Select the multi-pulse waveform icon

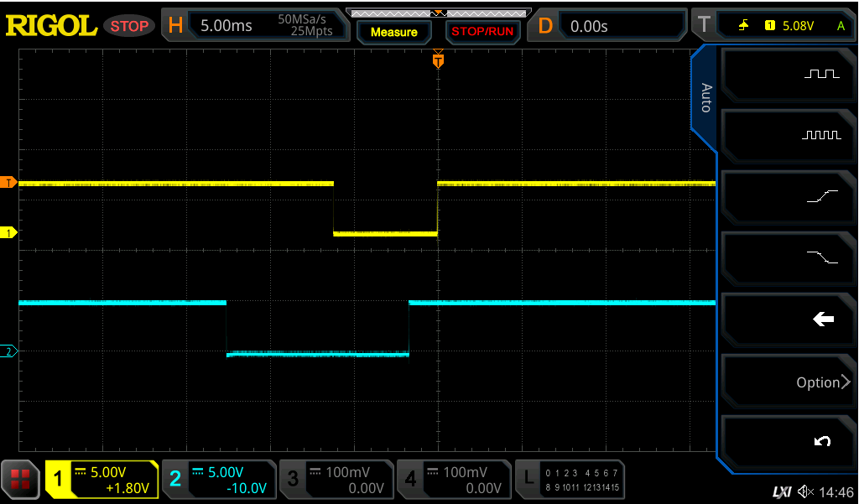821,135
